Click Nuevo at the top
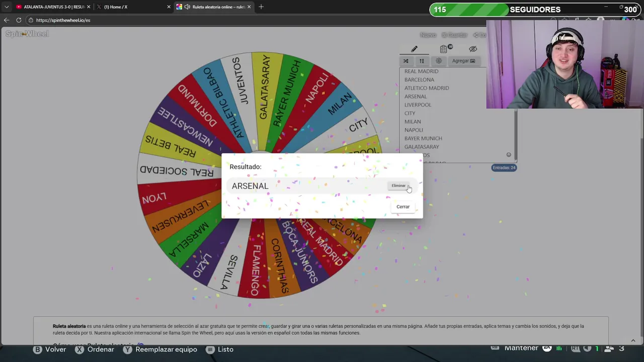 tap(428, 35)
